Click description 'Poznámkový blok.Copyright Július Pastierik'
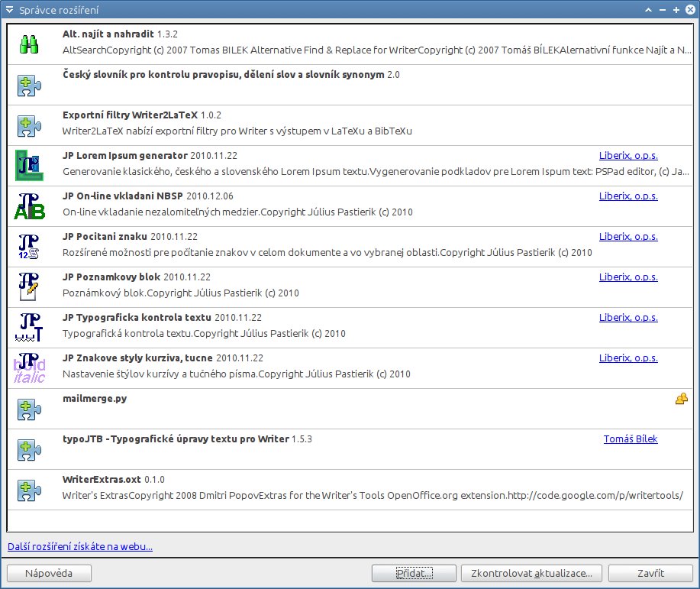 [181, 293]
